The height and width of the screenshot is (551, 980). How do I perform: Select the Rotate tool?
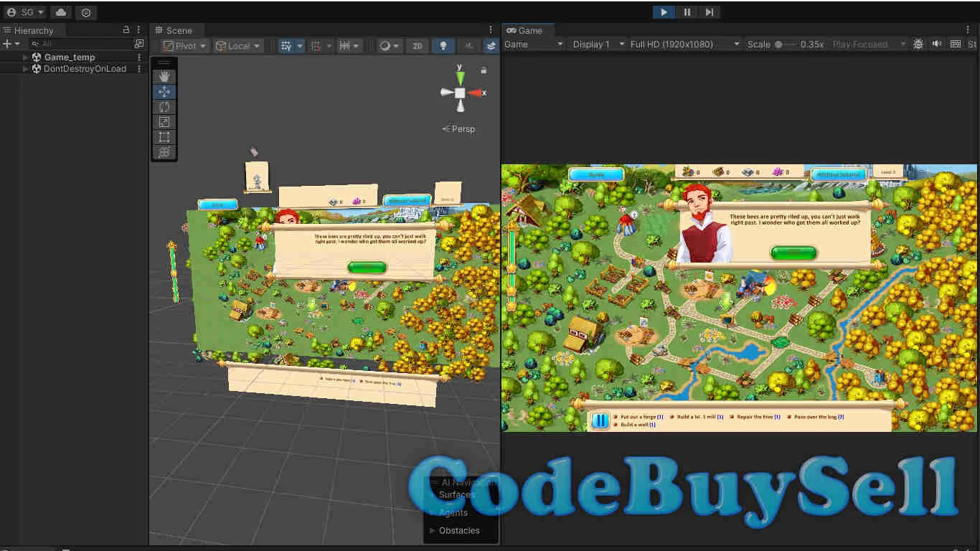coord(164,107)
